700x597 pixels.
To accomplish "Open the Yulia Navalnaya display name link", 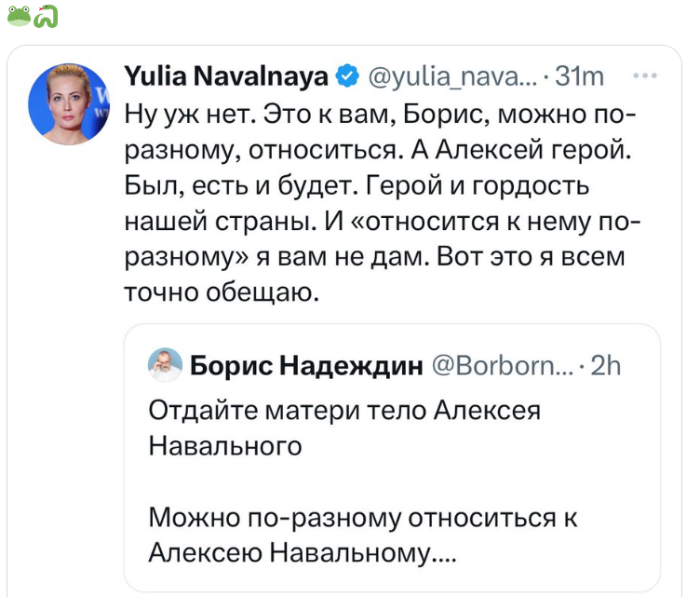I will pyautogui.click(x=225, y=77).
